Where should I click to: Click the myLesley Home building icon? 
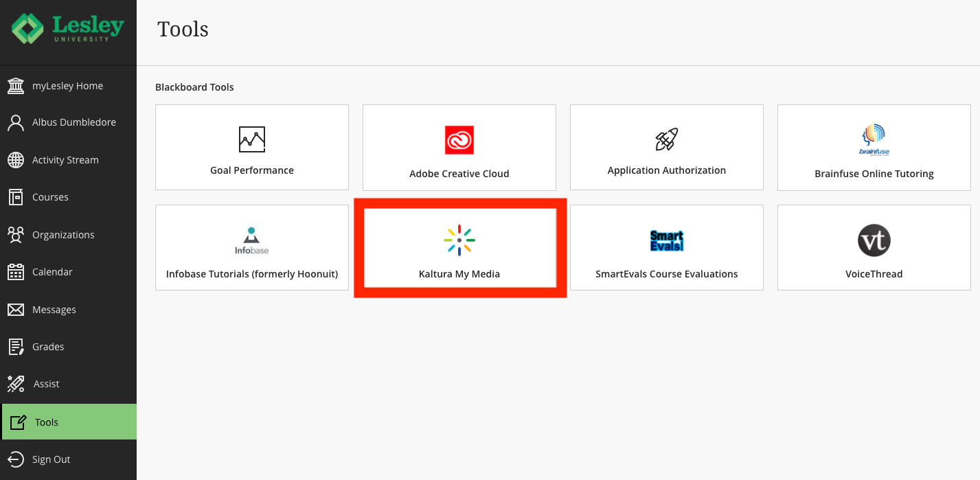tap(15, 86)
